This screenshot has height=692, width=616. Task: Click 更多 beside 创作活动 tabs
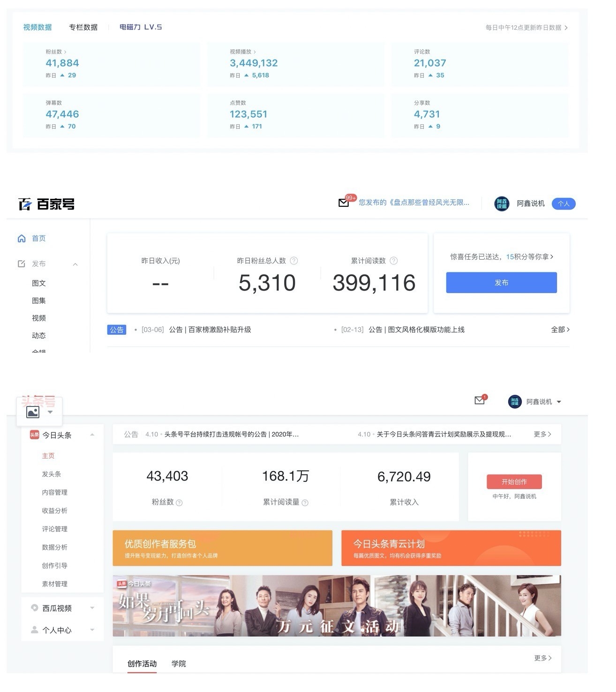(543, 658)
